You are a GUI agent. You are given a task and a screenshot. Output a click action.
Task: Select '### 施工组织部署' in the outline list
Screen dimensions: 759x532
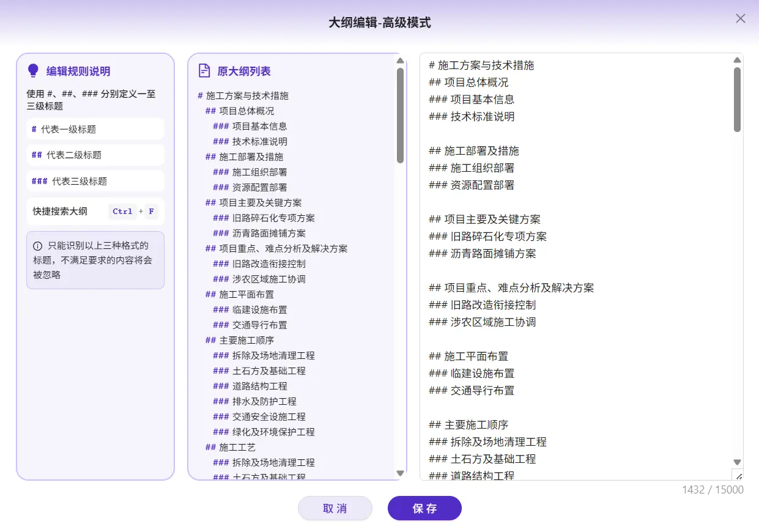250,172
